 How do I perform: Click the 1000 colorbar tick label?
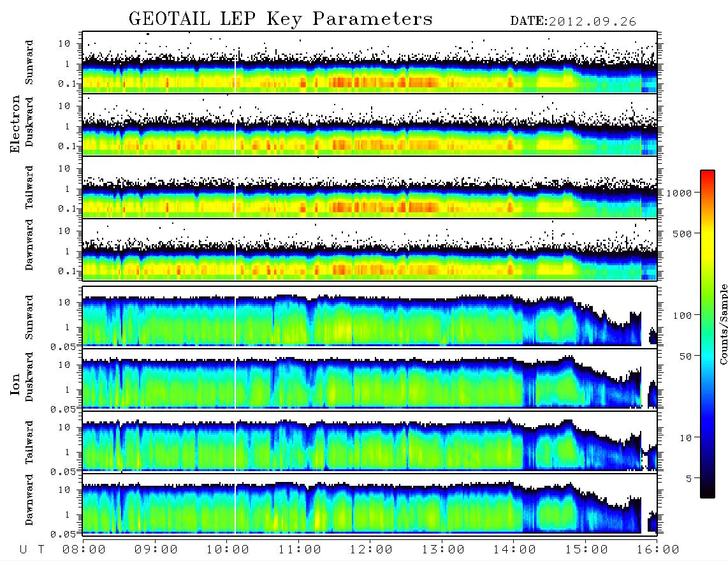tap(680, 193)
